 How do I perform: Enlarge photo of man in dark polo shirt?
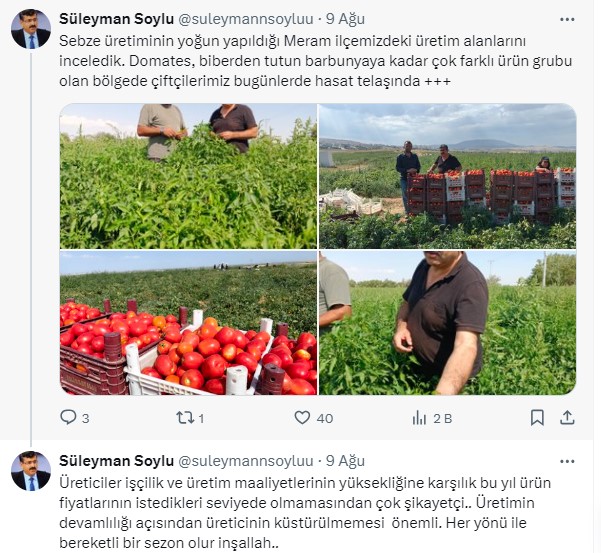pos(447,323)
